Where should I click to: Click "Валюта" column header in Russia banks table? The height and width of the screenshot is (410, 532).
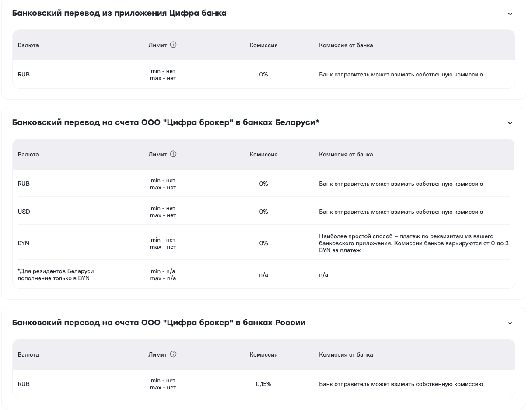point(28,354)
